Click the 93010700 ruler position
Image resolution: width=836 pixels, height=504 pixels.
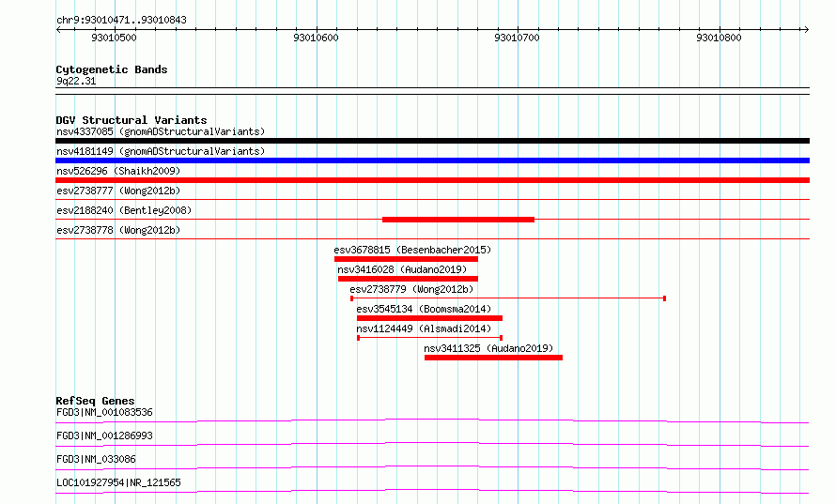(x=518, y=38)
